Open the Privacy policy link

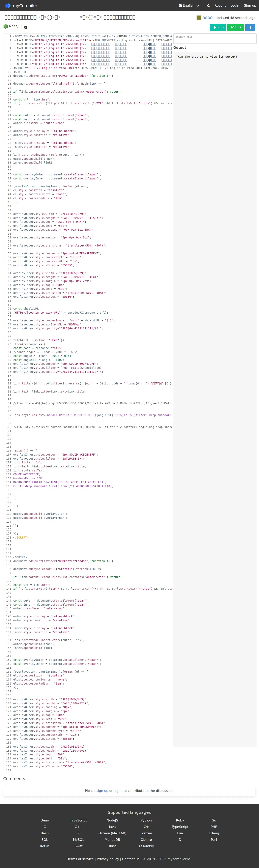[108, 859]
